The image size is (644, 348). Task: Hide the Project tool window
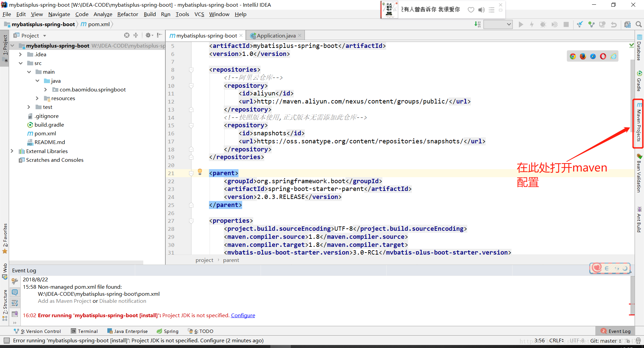(159, 35)
